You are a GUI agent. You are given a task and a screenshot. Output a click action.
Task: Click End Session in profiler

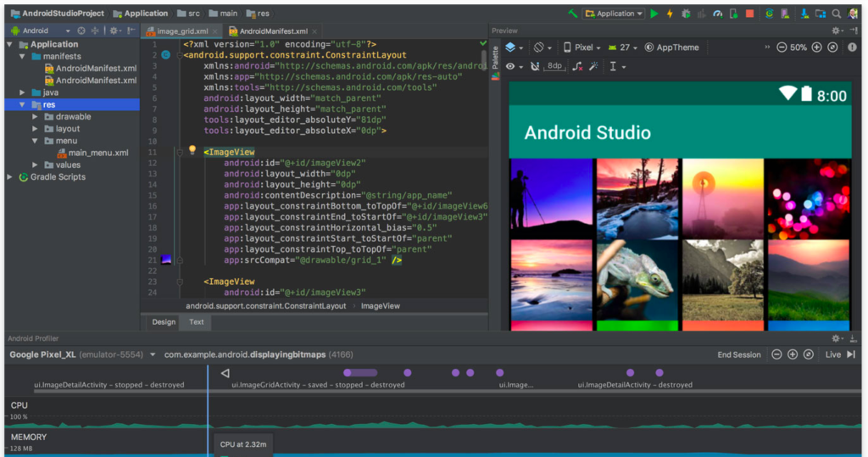(739, 354)
